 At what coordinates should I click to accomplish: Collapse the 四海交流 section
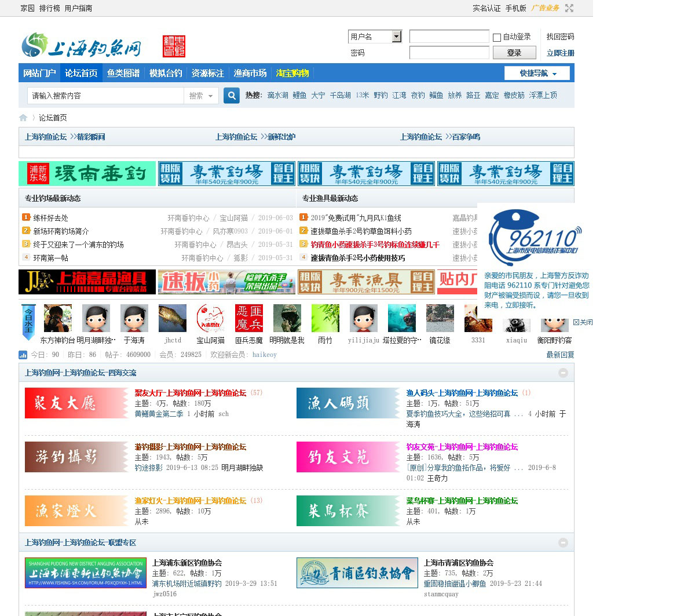coord(563,373)
